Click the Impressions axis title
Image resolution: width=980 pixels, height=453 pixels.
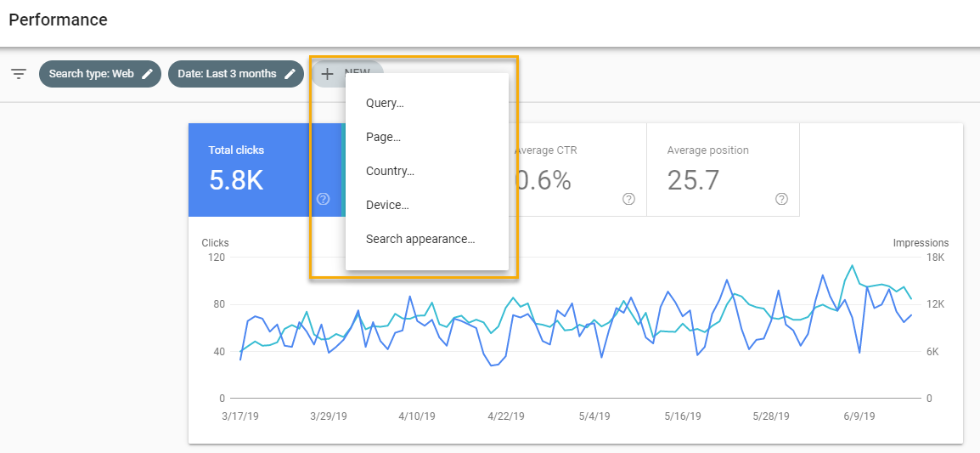click(921, 243)
